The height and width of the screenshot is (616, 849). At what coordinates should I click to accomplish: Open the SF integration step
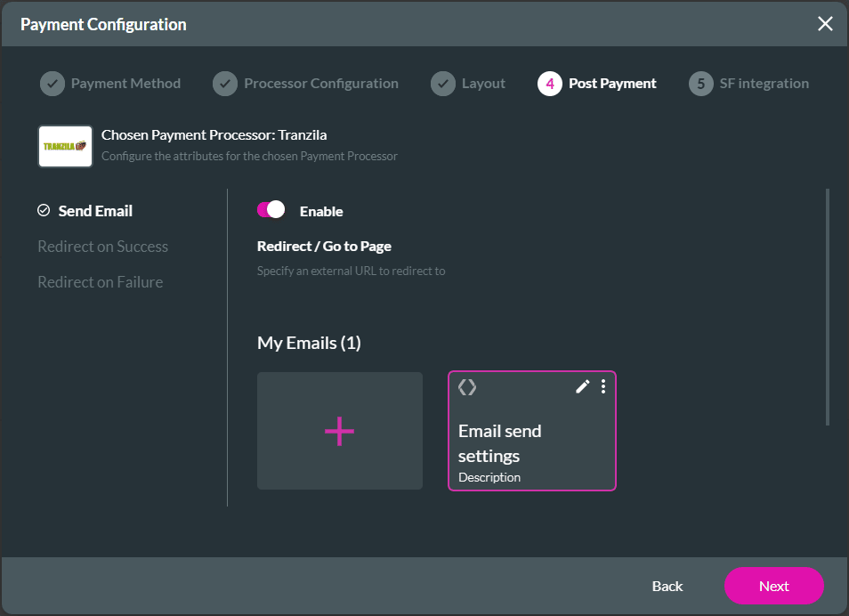[748, 83]
